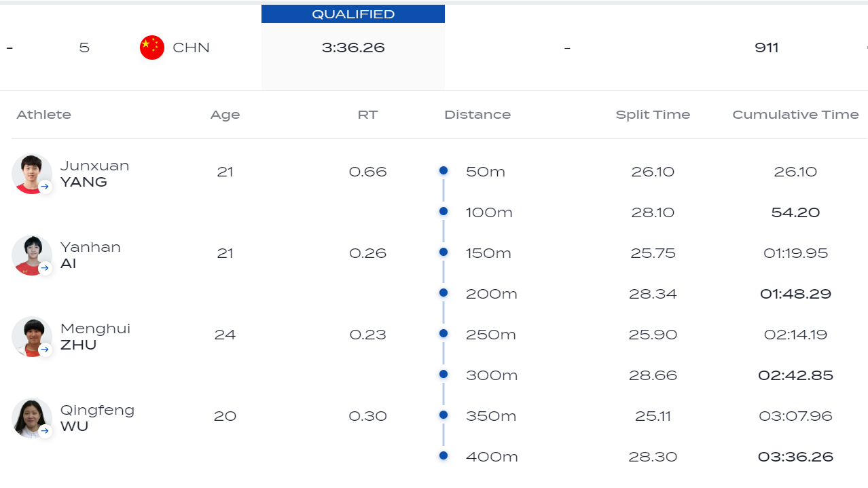The image size is (868, 488).
Task: Click Junxuan Yang's athlete photo
Action: [x=31, y=174]
